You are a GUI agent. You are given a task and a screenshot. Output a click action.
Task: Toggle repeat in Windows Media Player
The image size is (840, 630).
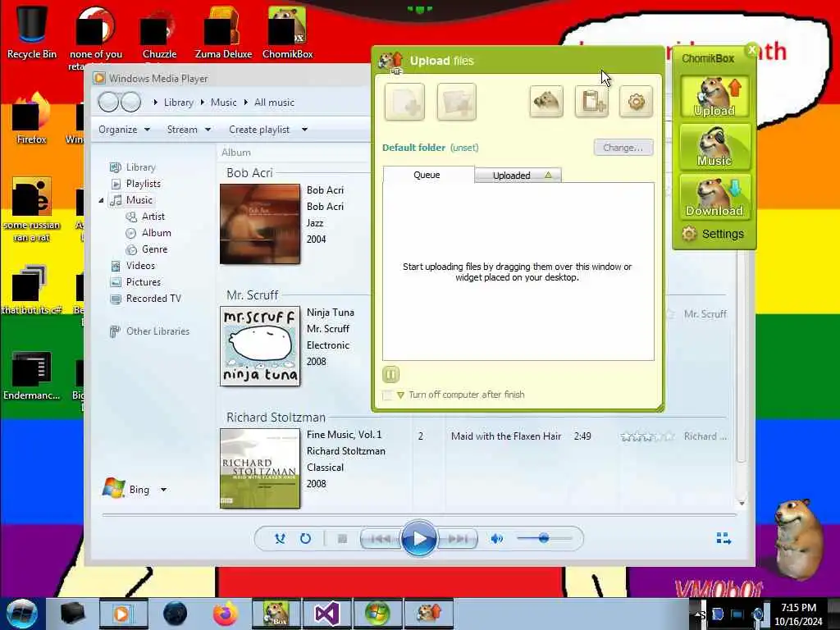tap(305, 538)
